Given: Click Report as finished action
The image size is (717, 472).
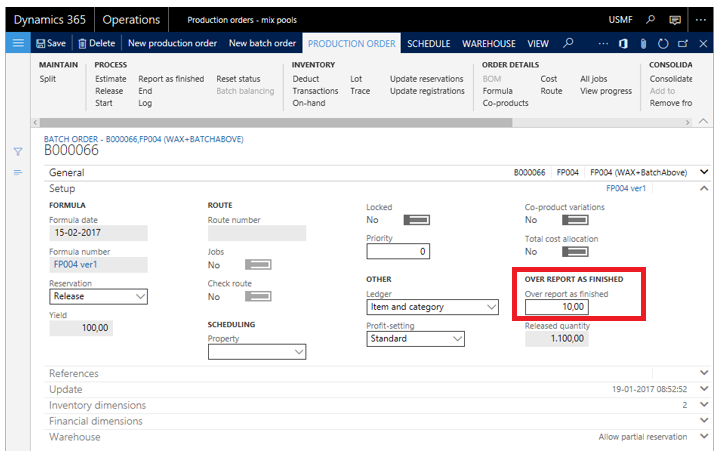Looking at the screenshot, I should tap(171, 79).
